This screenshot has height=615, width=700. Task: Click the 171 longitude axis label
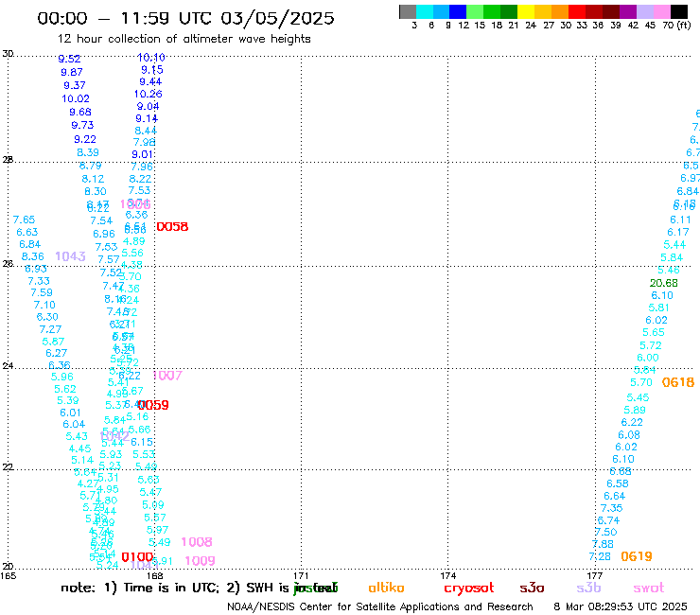301,575
